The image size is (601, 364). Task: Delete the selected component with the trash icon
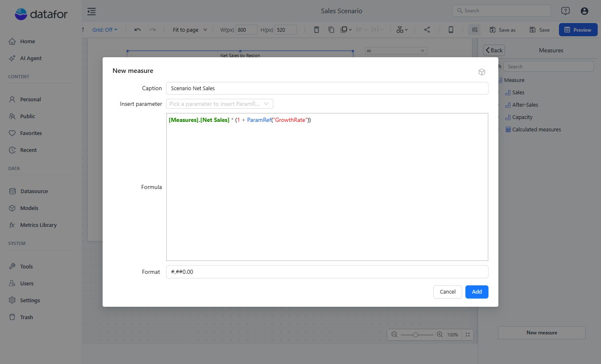(316, 30)
